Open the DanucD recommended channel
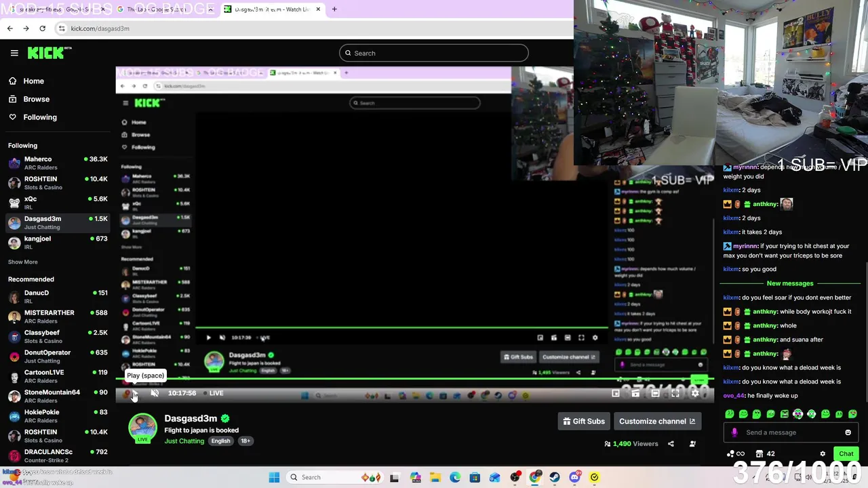The height and width of the screenshot is (488, 868). point(58,297)
